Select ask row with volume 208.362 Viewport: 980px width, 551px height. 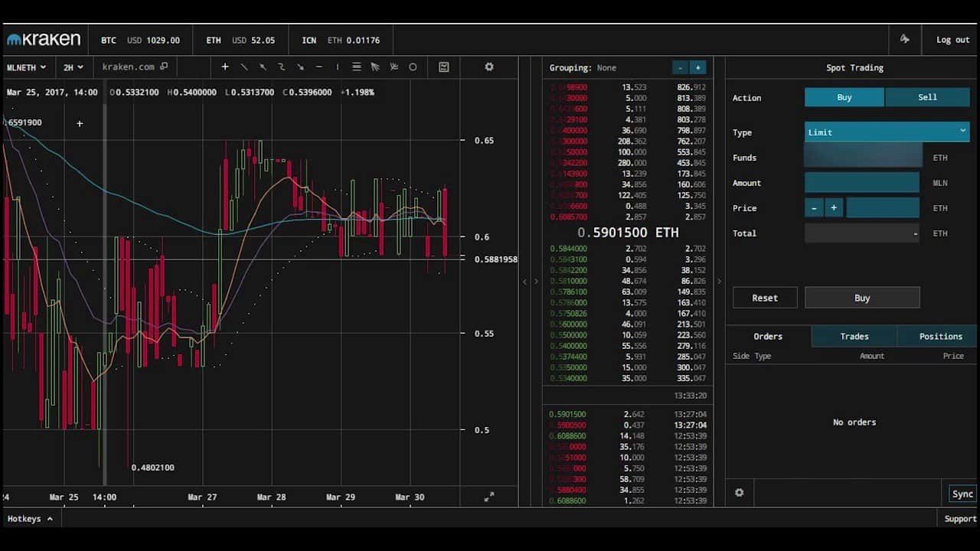click(628, 142)
